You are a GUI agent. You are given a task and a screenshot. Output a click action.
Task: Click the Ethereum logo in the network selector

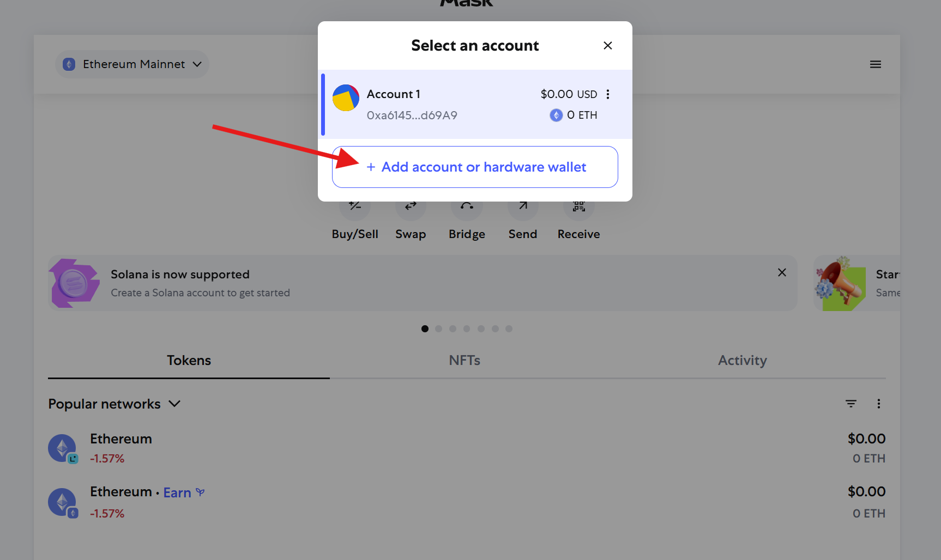69,64
